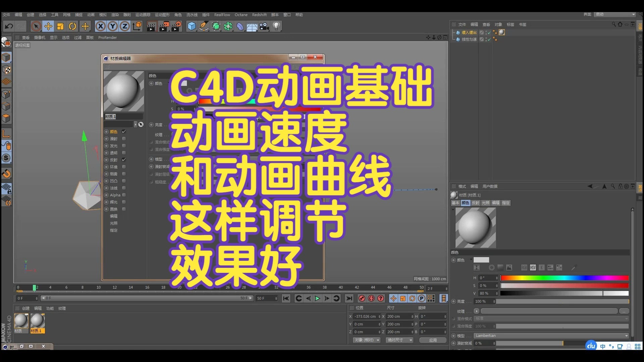644x362 pixels.
Task: Click the green Subdivision Surface generator icon
Action: click(216, 26)
